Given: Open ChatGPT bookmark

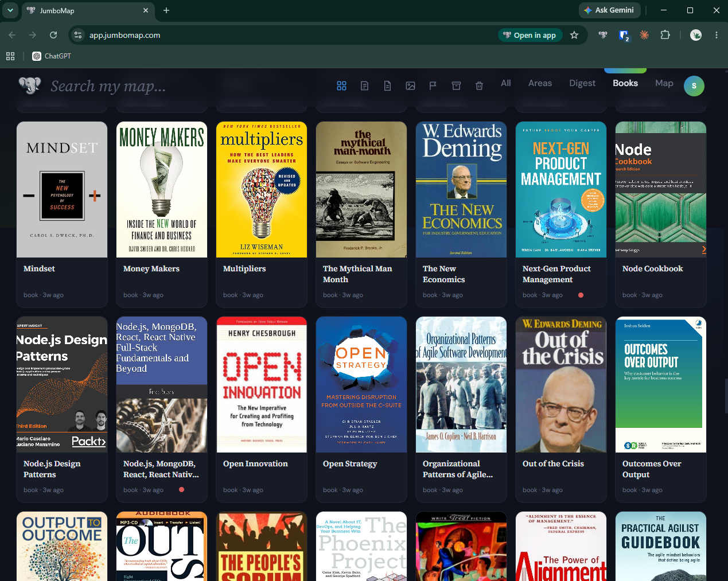Looking at the screenshot, I should (52, 56).
